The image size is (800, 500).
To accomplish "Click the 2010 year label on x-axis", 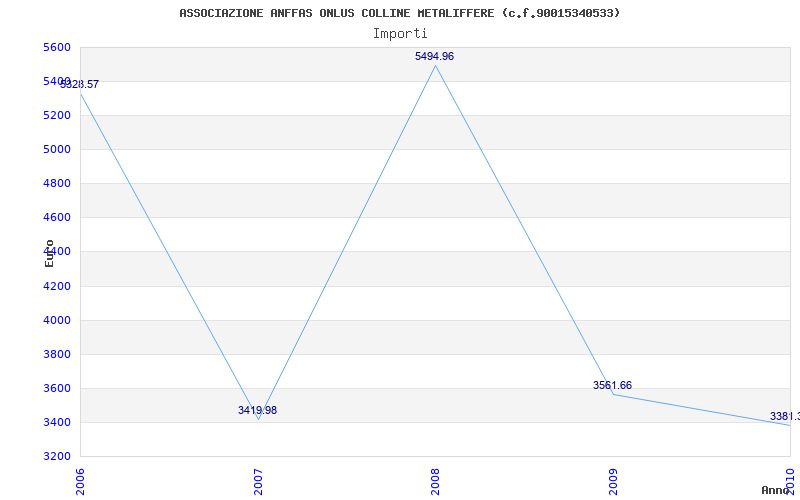I will 790,482.
